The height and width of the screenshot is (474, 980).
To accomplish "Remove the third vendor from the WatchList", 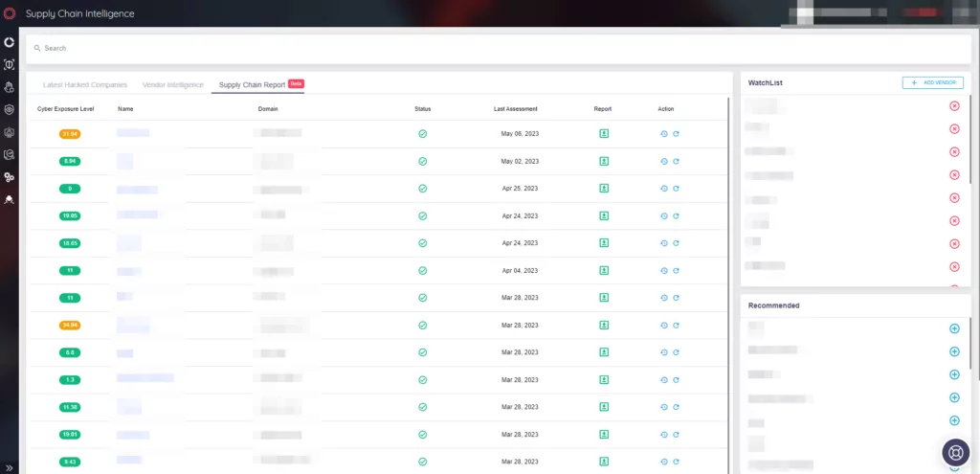I will point(954,152).
